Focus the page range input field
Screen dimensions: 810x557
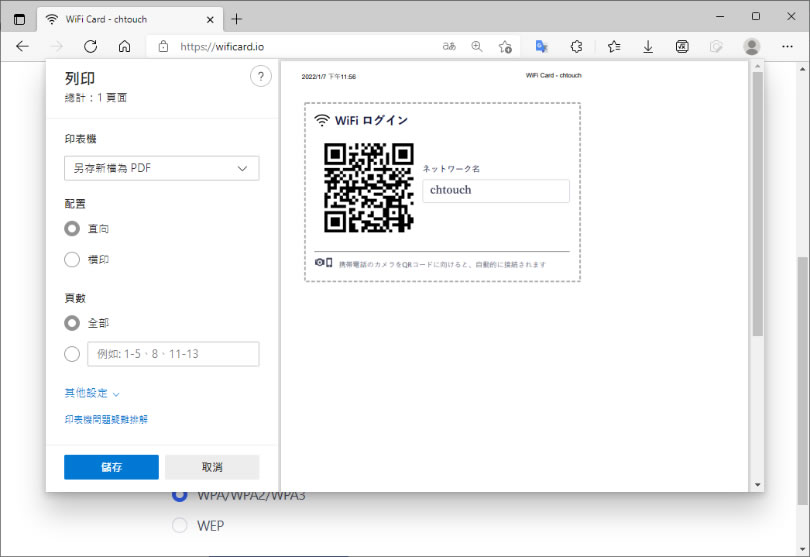(x=173, y=354)
